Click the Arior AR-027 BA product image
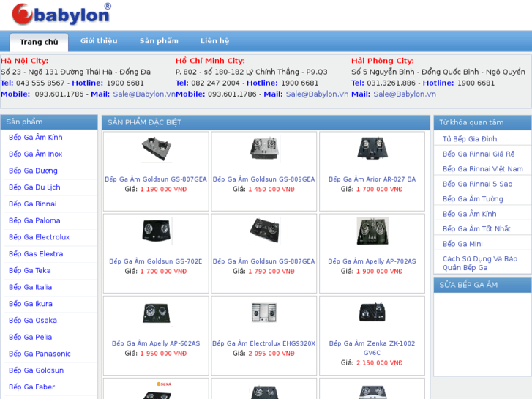532x399 pixels. pyautogui.click(x=372, y=149)
